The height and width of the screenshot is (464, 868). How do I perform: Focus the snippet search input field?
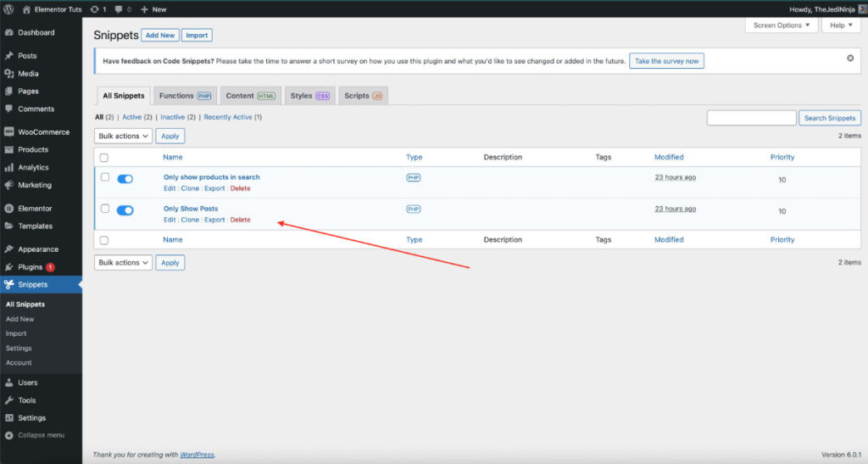[x=751, y=118]
